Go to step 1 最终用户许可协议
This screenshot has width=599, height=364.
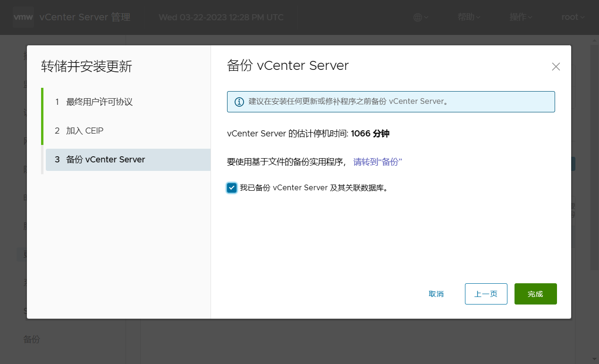(128, 102)
